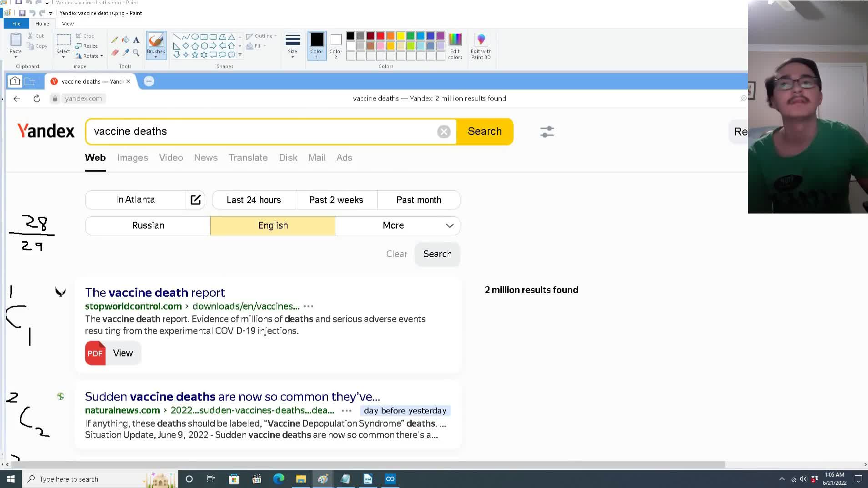Select the Eraser tool
Viewport: 868px width, 488px height.
115,53
